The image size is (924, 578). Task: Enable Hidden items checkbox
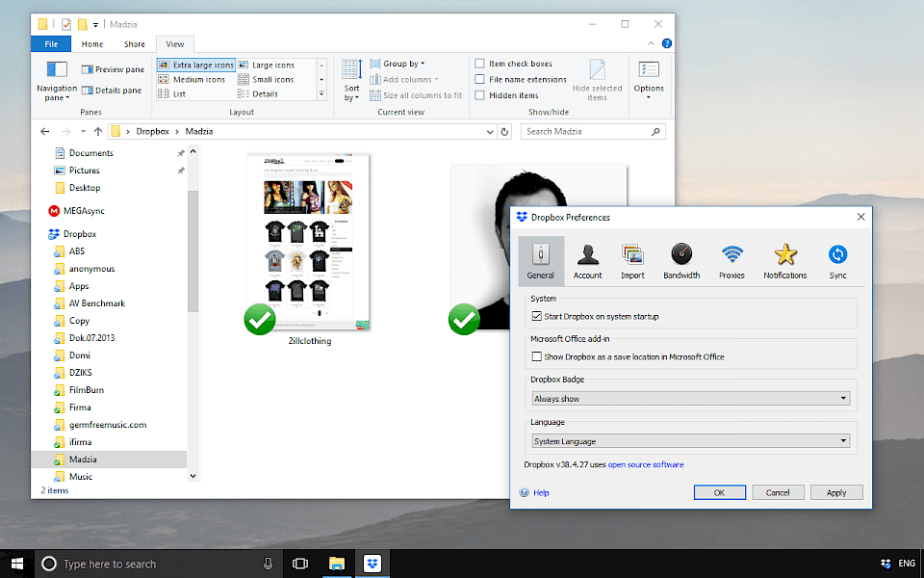(x=479, y=95)
